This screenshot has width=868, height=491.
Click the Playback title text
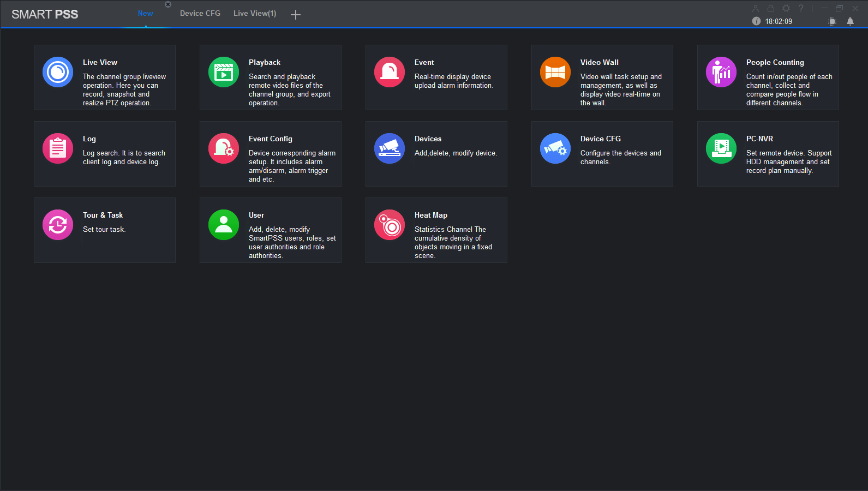click(265, 62)
